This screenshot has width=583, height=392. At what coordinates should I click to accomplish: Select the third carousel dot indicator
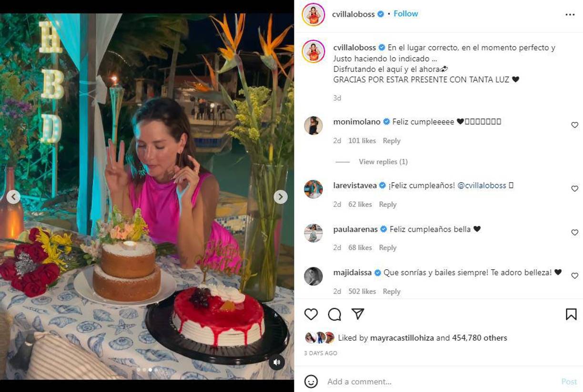coord(150,369)
